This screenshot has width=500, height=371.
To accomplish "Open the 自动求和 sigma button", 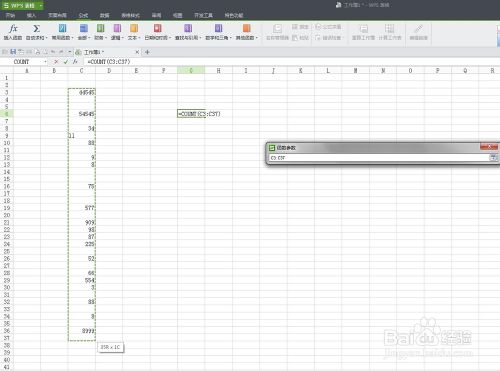I will pyautogui.click(x=37, y=32).
